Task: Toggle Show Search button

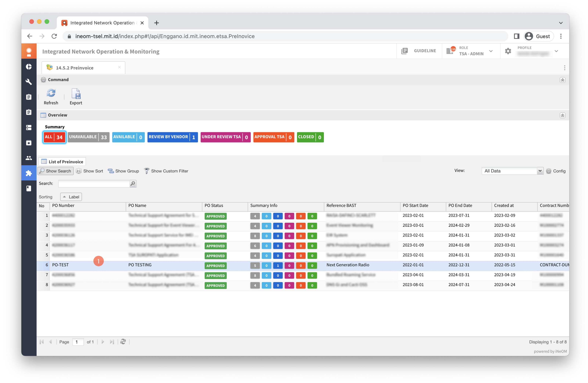Action: pos(56,171)
